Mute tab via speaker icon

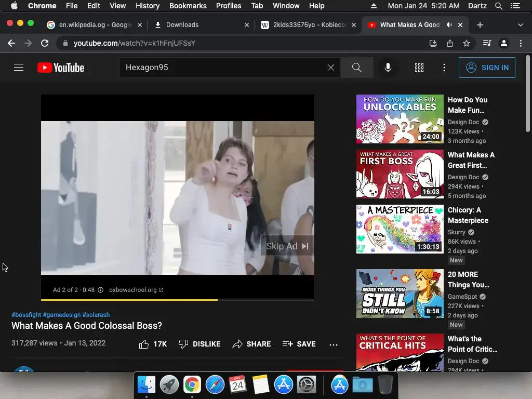(x=449, y=25)
